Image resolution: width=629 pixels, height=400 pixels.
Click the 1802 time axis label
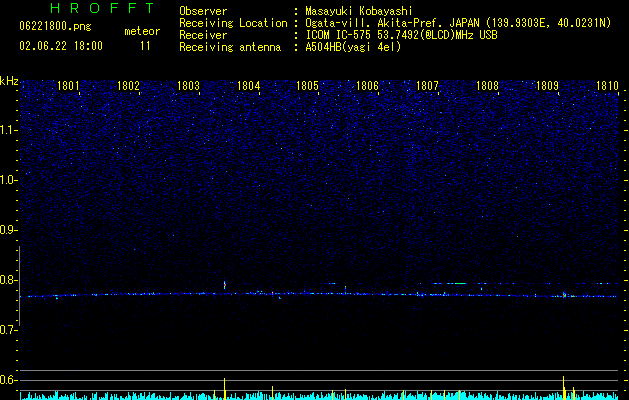click(x=128, y=86)
